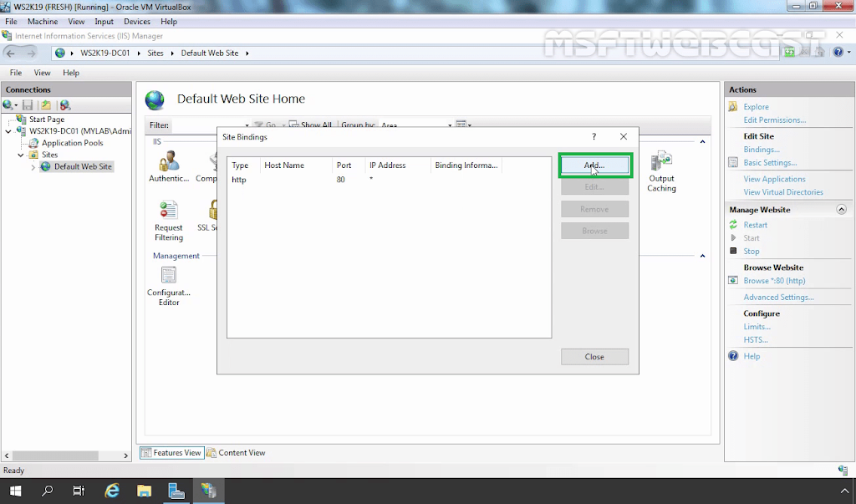The width and height of the screenshot is (856, 504).
Task: Open Server Manager from the taskbar
Action: pos(176,491)
